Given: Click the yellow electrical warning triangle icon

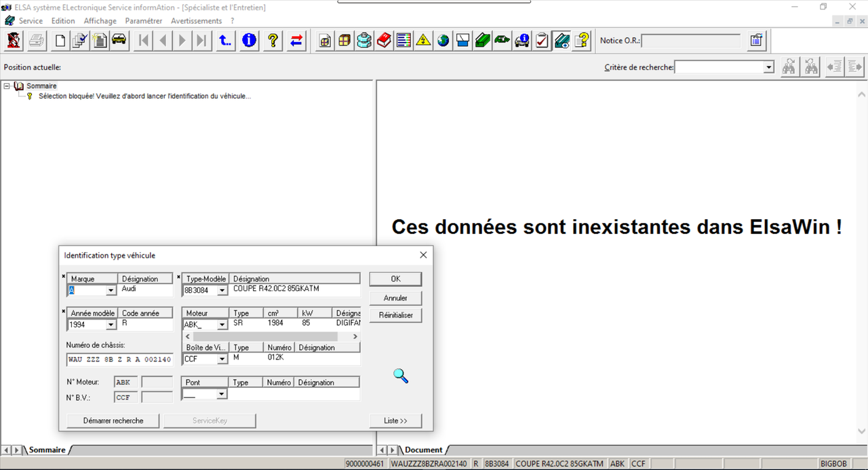Looking at the screenshot, I should point(423,41).
